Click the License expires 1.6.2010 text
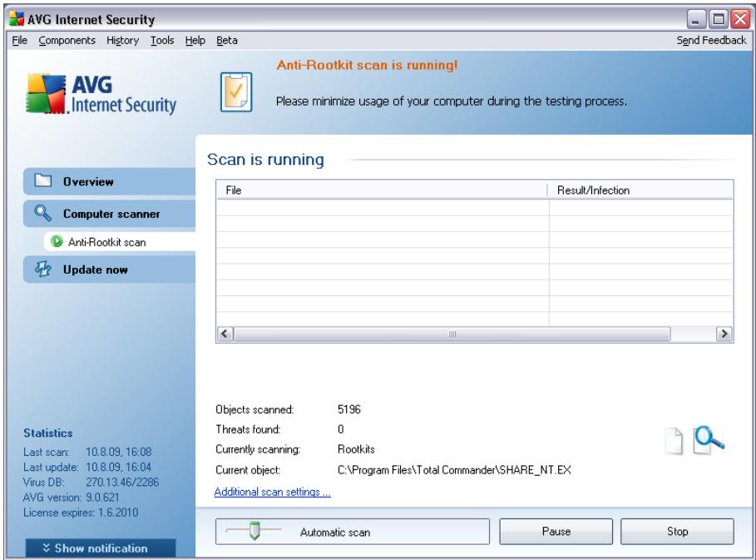The height and width of the screenshot is (560, 756). pos(81,513)
